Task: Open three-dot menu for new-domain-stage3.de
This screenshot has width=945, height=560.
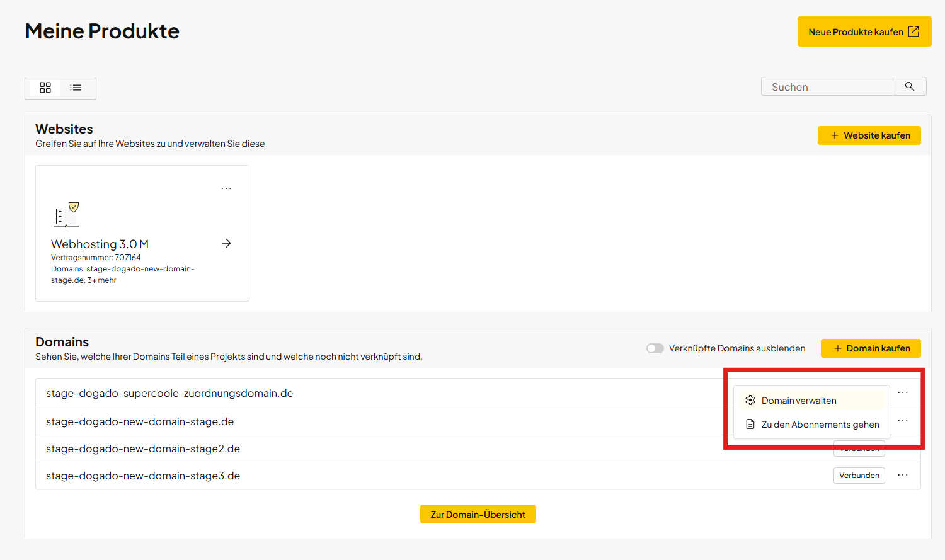Action: pyautogui.click(x=903, y=476)
